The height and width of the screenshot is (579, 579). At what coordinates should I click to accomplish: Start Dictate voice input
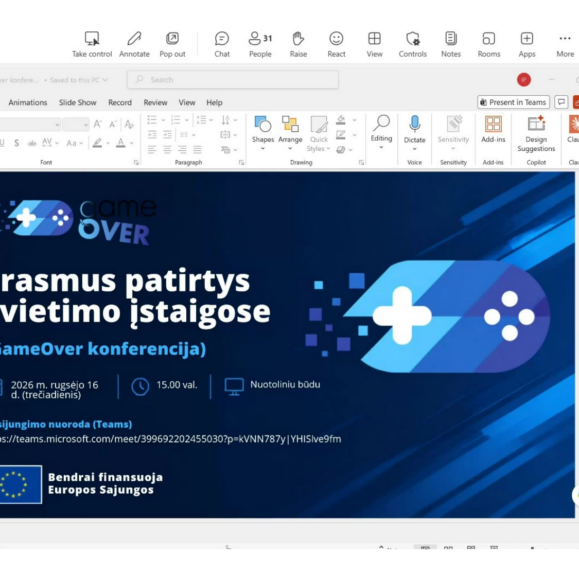pyautogui.click(x=415, y=133)
